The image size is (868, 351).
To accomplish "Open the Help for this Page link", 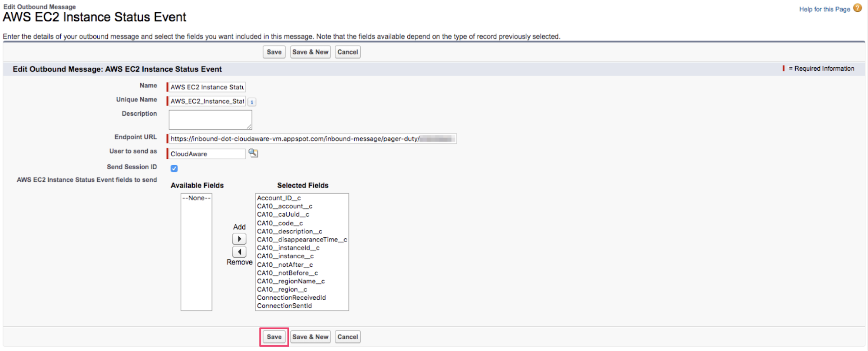I will (824, 9).
